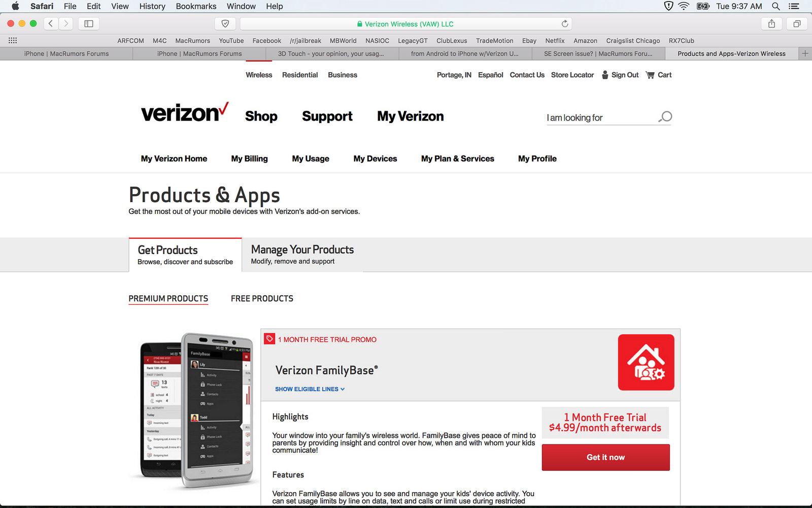
Task: Reload the page with the refresh icon
Action: point(565,24)
